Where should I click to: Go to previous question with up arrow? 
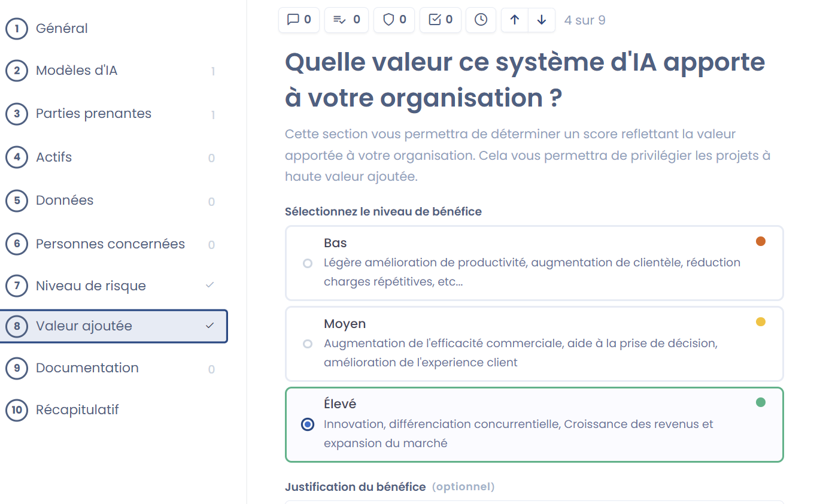coord(515,20)
